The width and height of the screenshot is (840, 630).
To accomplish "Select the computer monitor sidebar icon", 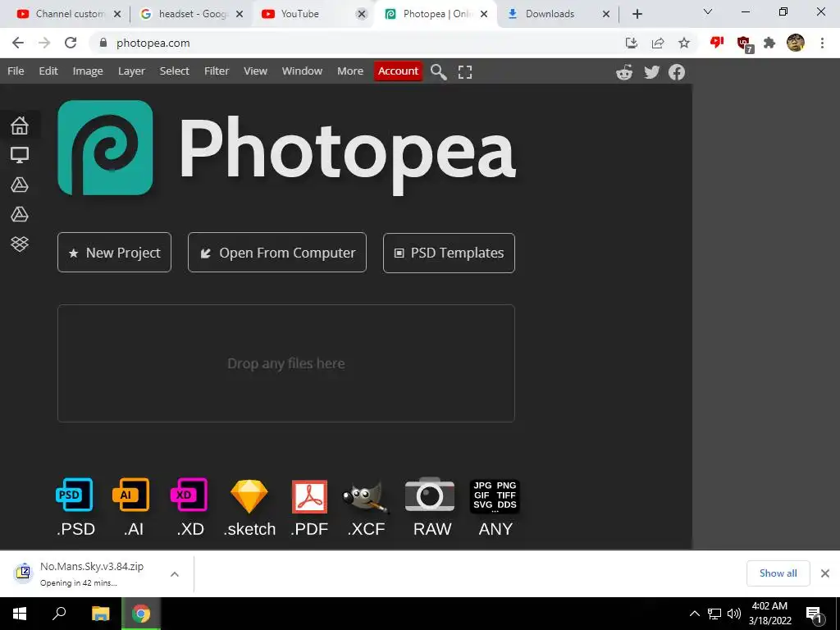I will tap(20, 155).
